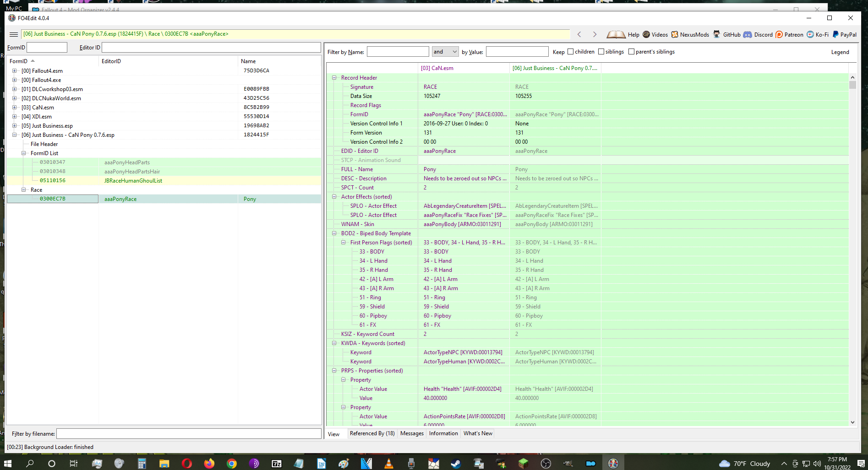Screen dimensions: 868x470
Task: Open File Explorer from the taskbar
Action: pos(164,464)
